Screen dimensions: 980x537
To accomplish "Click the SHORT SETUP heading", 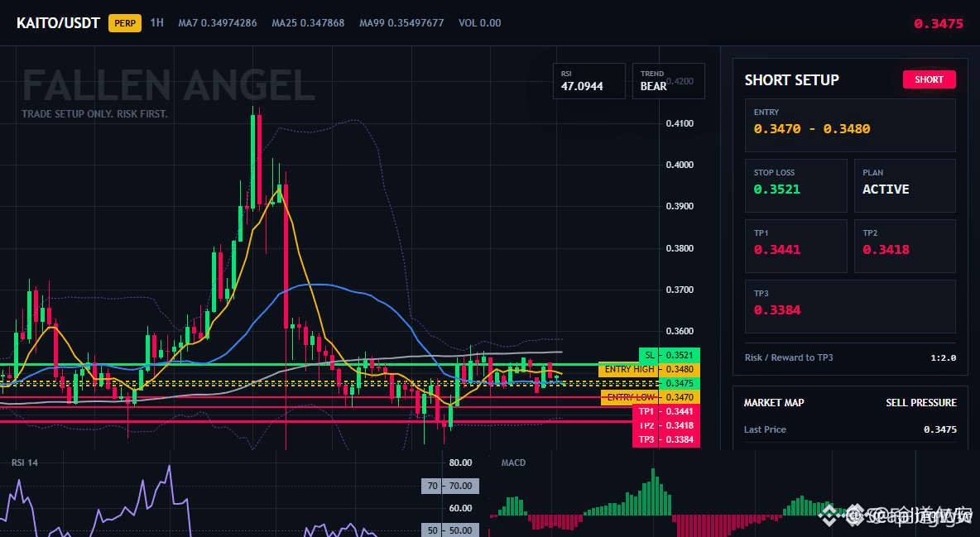I will point(791,80).
